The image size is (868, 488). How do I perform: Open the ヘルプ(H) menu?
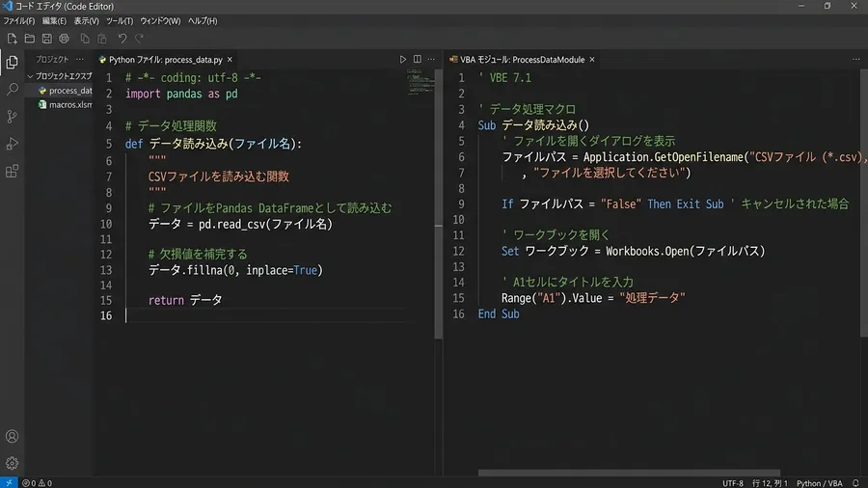click(203, 21)
